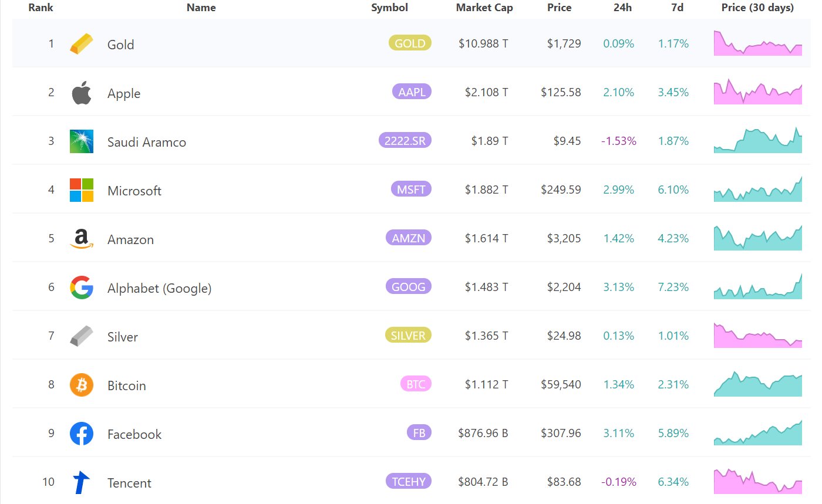Viewport: 822px width, 504px height.
Task: Click the Tencent logo icon
Action: [x=82, y=482]
